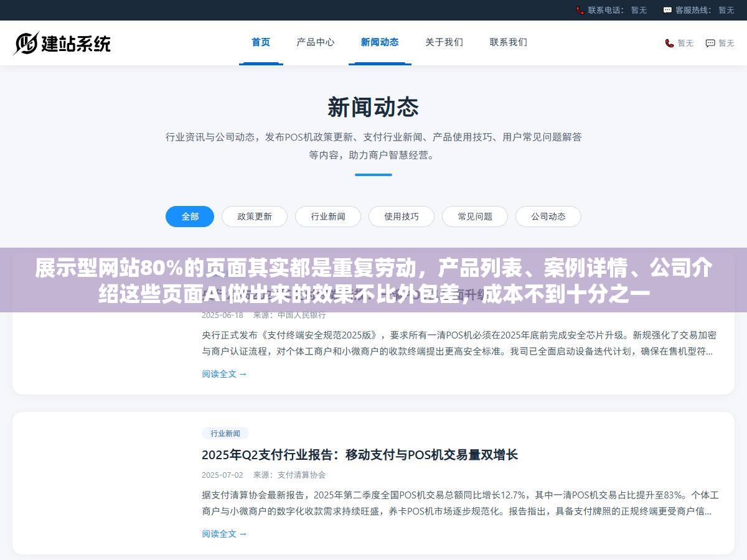Open 阅读全文 for the 支付终端安全规范 article

click(224, 374)
